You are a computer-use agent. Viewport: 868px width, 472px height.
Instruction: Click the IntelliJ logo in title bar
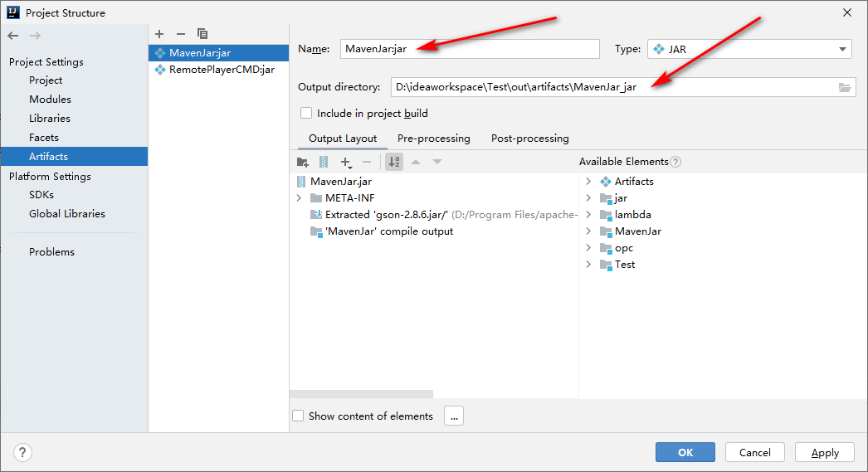pyautogui.click(x=12, y=12)
